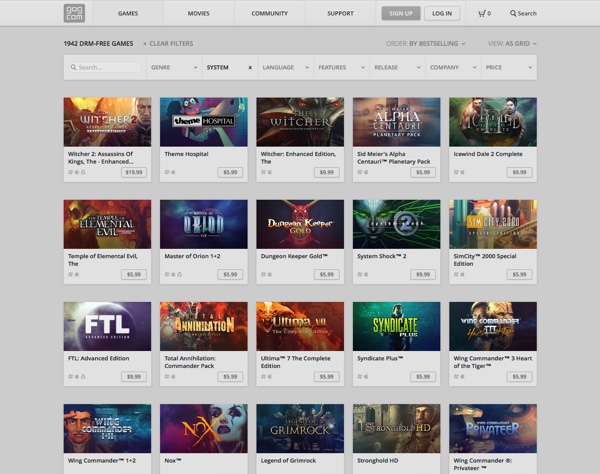The height and width of the screenshot is (474, 600).
Task: Open Wing Commander Privateer cover thumbnail
Action: pyautogui.click(x=493, y=428)
